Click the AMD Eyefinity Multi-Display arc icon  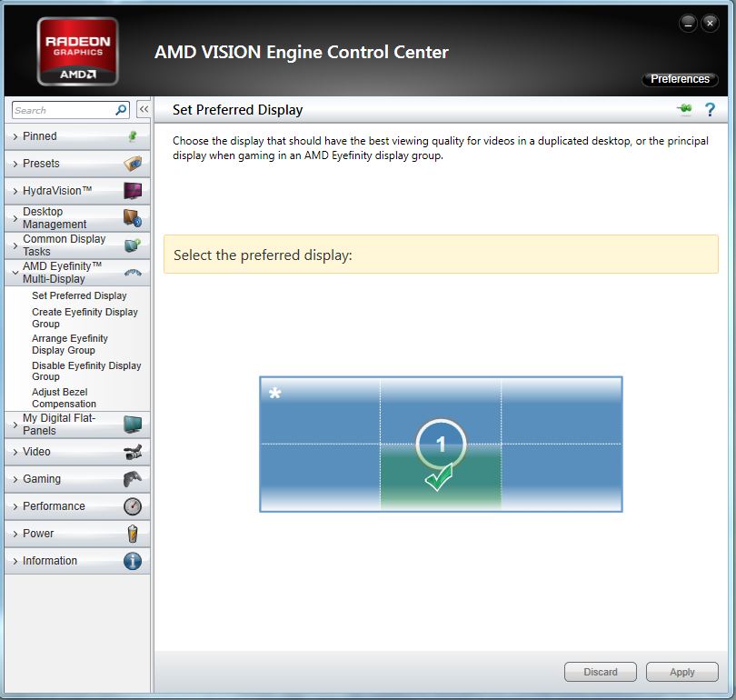tap(133, 273)
